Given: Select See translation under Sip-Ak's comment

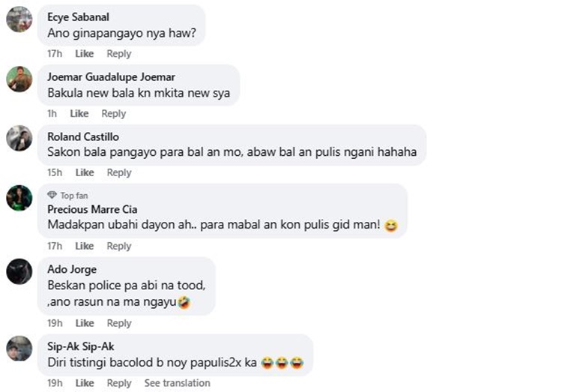Looking at the screenshot, I should (177, 383).
